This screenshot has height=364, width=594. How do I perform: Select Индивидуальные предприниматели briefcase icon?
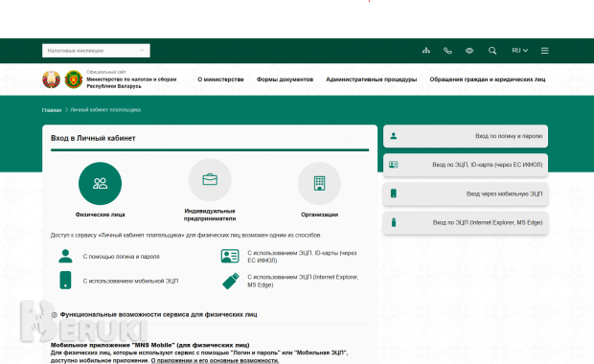[x=210, y=180]
